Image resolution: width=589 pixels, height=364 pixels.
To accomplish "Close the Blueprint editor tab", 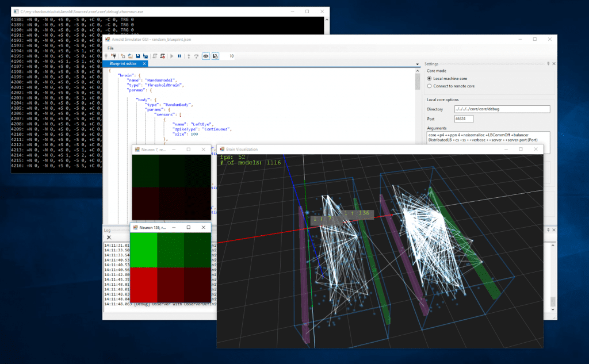I will pyautogui.click(x=144, y=64).
